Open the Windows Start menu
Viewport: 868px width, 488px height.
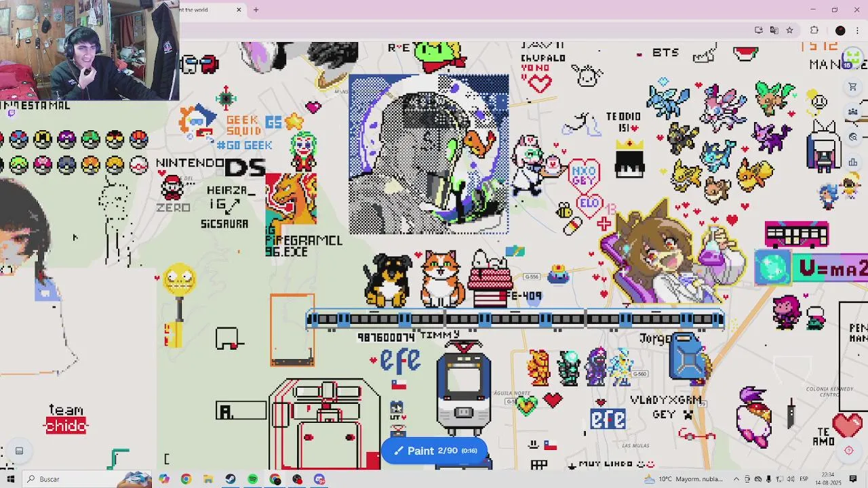tap(10, 479)
